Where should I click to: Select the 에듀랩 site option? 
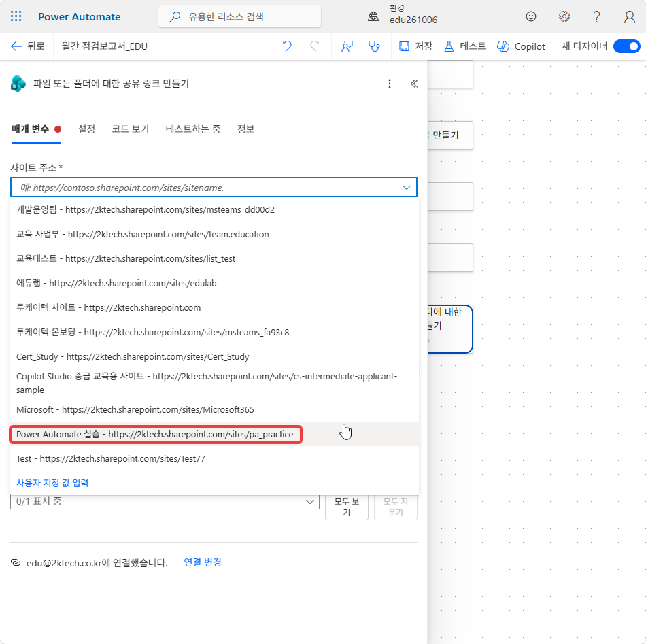tap(214, 283)
